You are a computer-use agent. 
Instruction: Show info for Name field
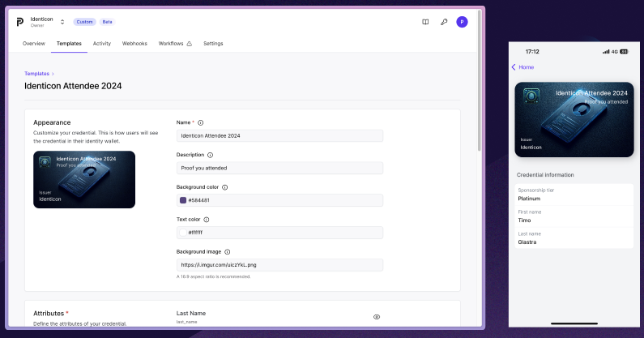200,122
